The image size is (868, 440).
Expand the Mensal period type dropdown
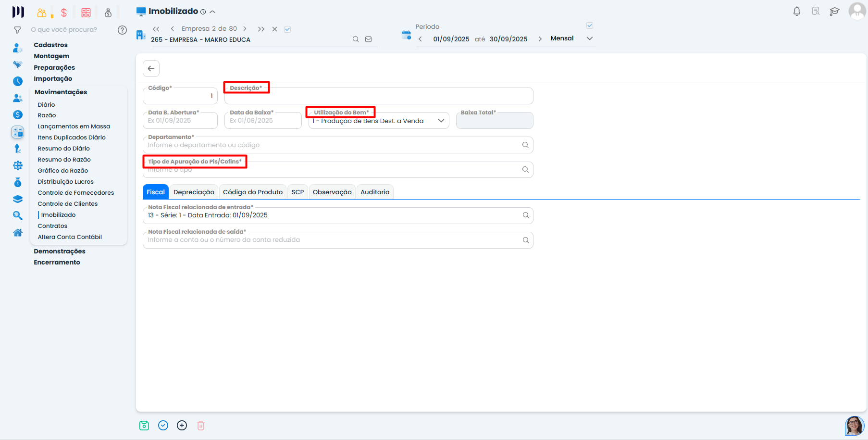click(590, 38)
